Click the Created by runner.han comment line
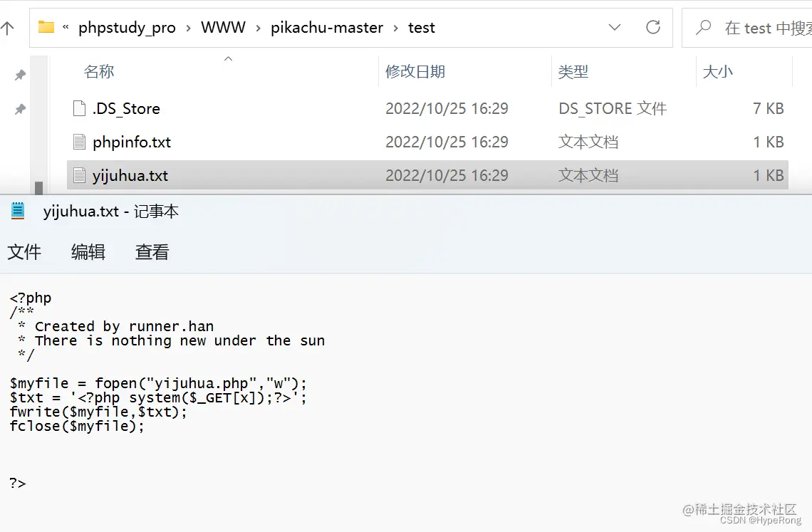Screen dimensions: 812x532 (116, 326)
